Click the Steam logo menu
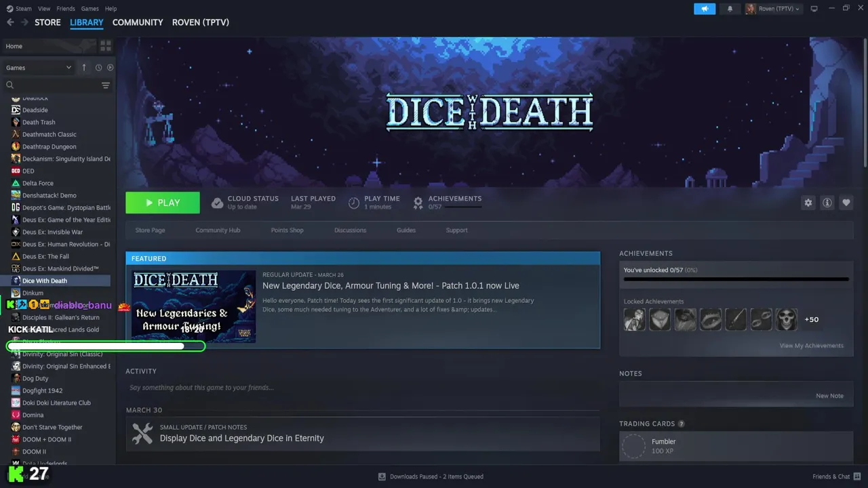This screenshot has height=488, width=868. pos(19,9)
